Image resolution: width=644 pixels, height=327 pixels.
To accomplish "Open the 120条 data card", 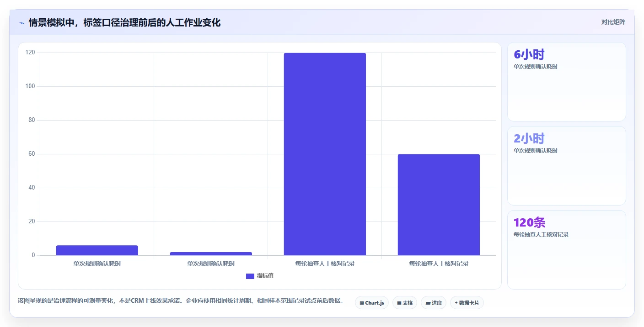I will point(567,250).
